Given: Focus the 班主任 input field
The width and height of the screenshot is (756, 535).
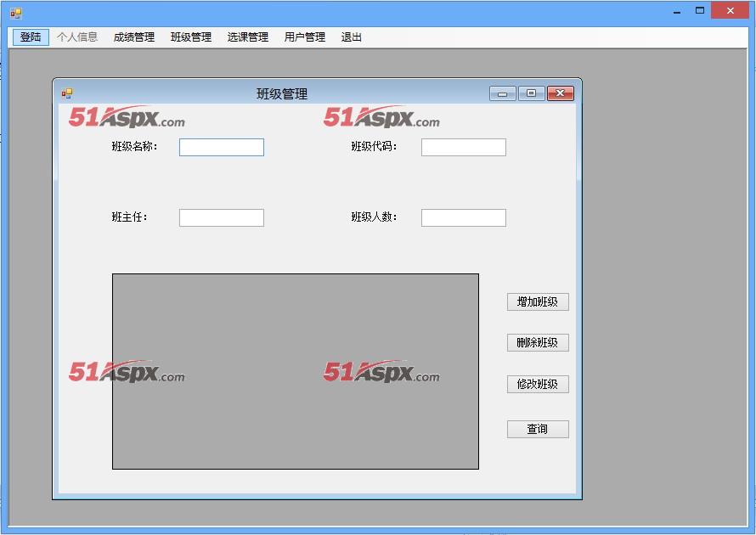Looking at the screenshot, I should pos(222,218).
